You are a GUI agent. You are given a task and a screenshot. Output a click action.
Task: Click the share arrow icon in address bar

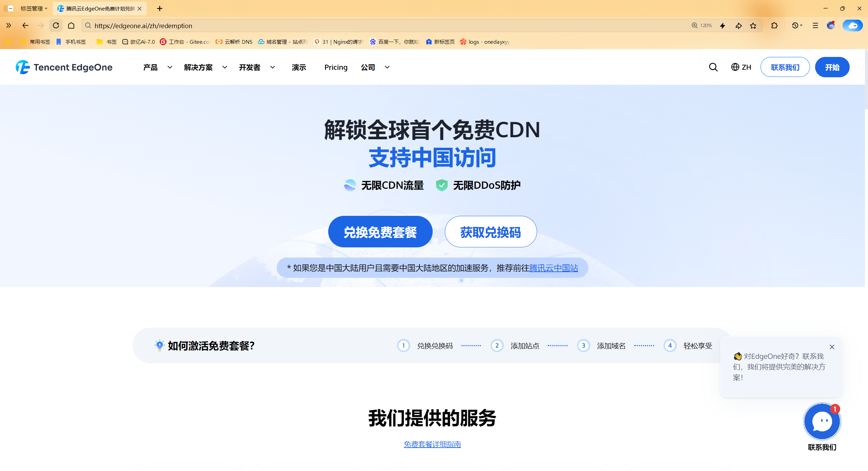[738, 25]
